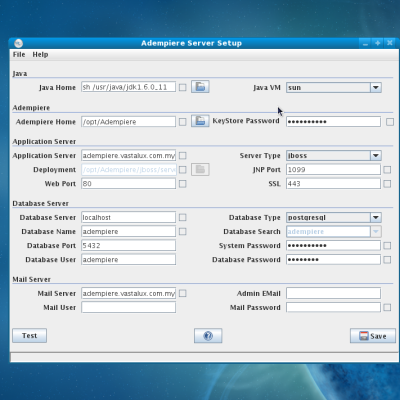The image size is (400, 400).
Task: Focus the KeyStore Password field
Action: pyautogui.click(x=333, y=122)
